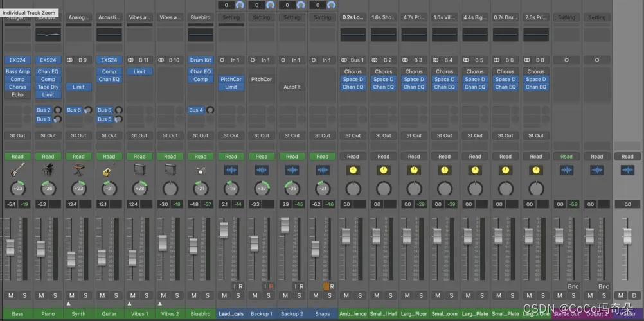Click the Synth track keyboard icon
Screen dimensions: 644x321
click(78, 170)
